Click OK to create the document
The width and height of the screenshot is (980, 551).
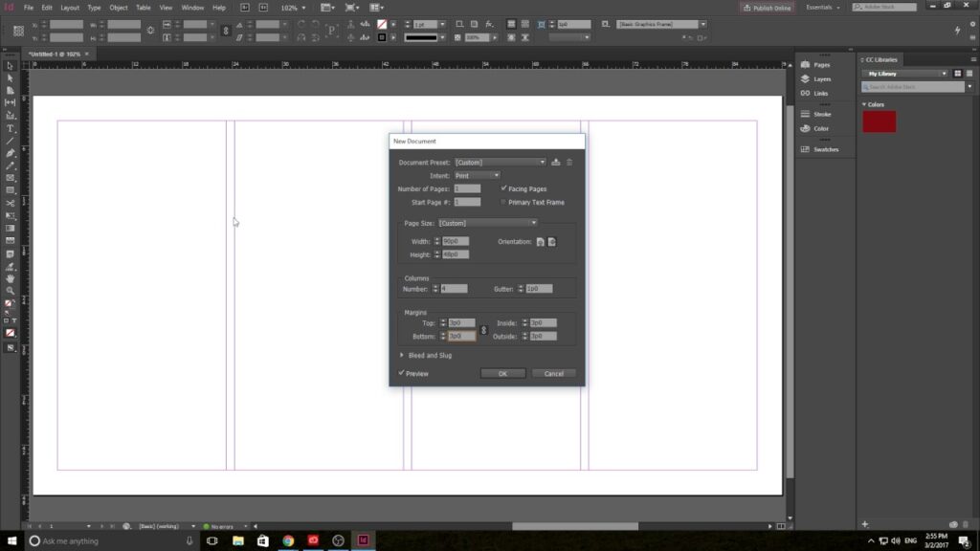pyautogui.click(x=502, y=372)
